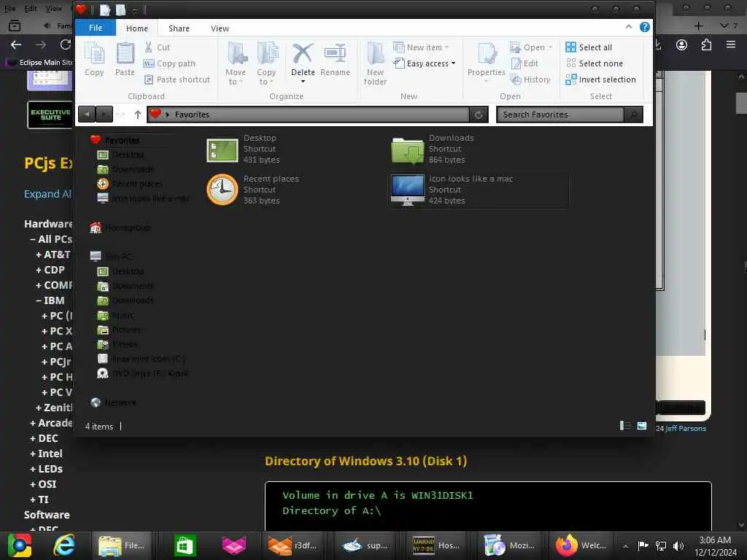Expand the Delete options arrow

point(303,82)
